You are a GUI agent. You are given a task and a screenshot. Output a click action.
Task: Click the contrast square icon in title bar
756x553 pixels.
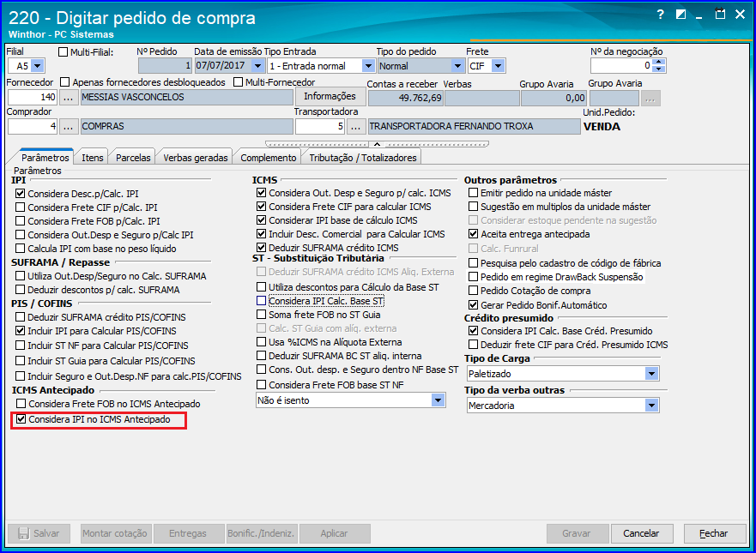click(680, 15)
